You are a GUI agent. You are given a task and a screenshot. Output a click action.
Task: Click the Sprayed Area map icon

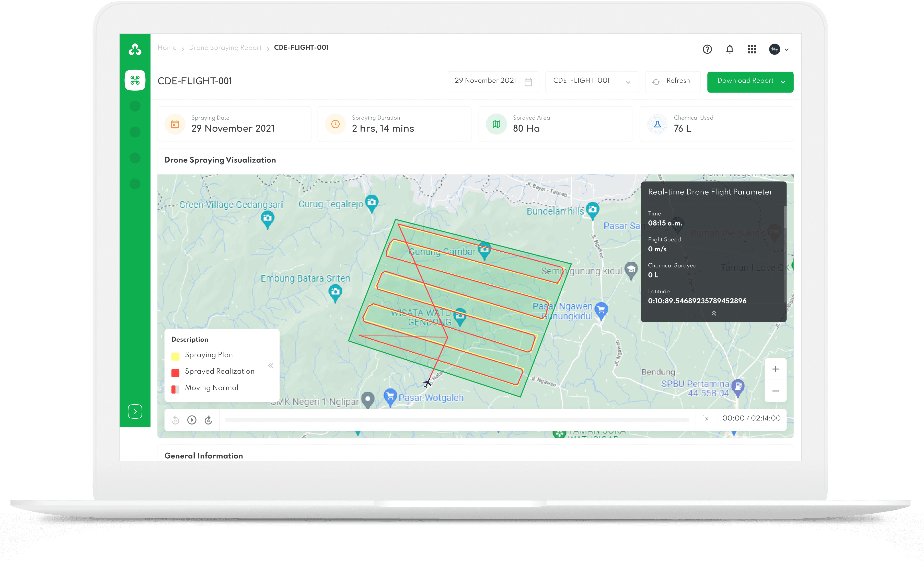tap(496, 124)
